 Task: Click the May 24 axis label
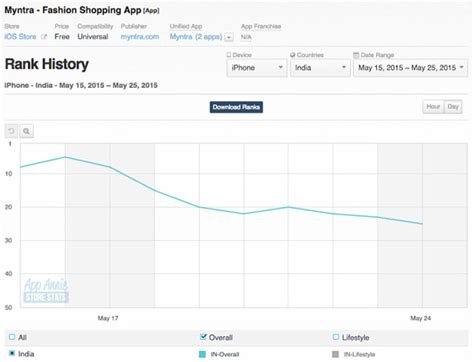pos(420,318)
